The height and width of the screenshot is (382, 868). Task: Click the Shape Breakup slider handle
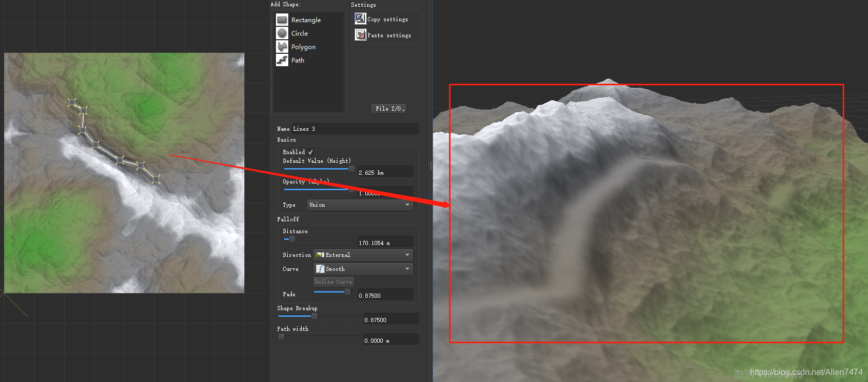tap(314, 316)
